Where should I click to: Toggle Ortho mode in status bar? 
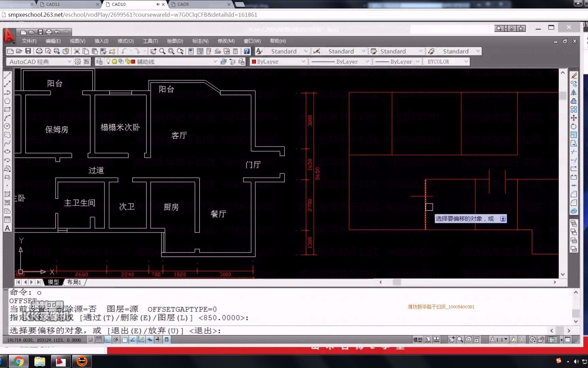pos(107,340)
